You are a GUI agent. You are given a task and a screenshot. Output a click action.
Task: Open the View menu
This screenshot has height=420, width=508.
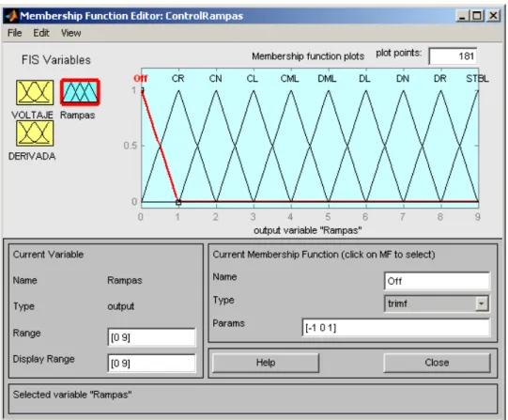(x=71, y=33)
